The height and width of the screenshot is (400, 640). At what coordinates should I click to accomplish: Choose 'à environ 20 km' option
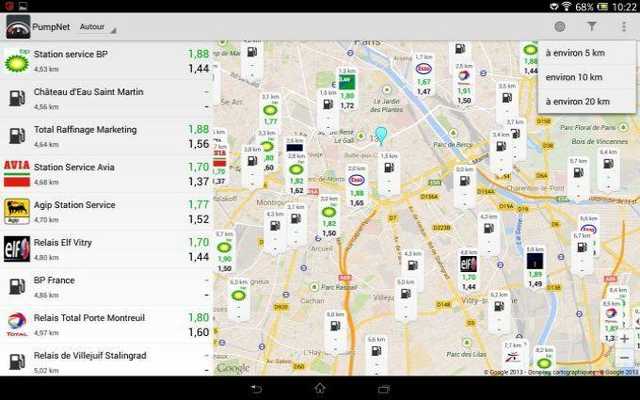pyautogui.click(x=587, y=101)
